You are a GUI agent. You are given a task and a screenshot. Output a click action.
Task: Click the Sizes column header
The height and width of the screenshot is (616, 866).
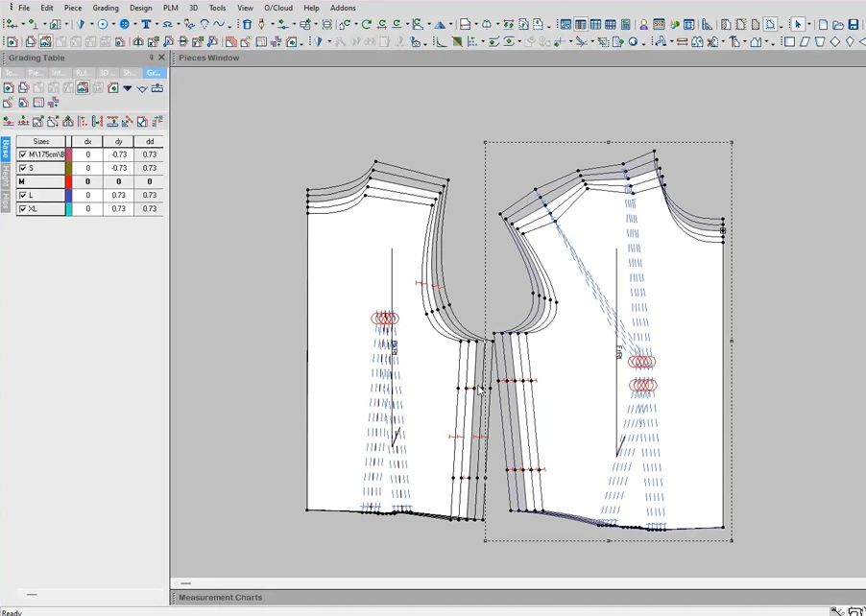coord(41,141)
